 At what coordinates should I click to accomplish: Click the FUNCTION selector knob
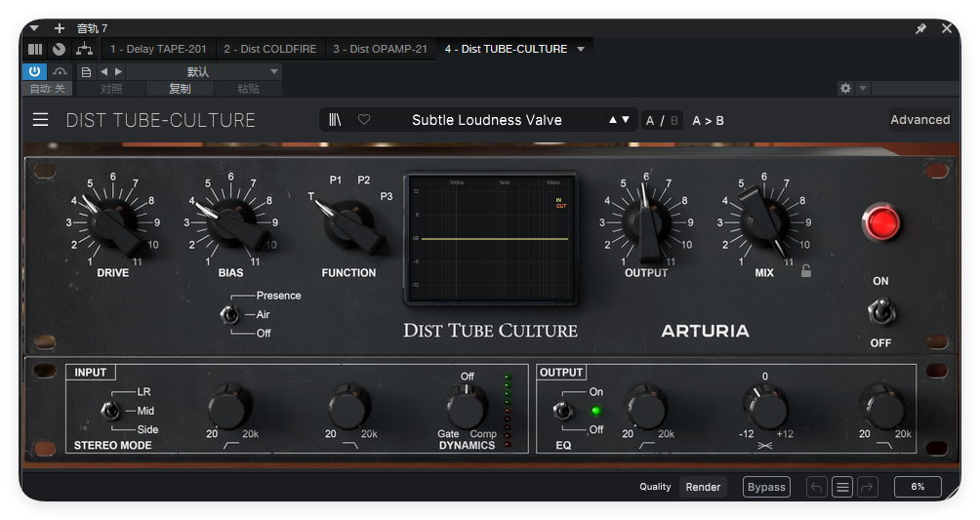coord(348,223)
